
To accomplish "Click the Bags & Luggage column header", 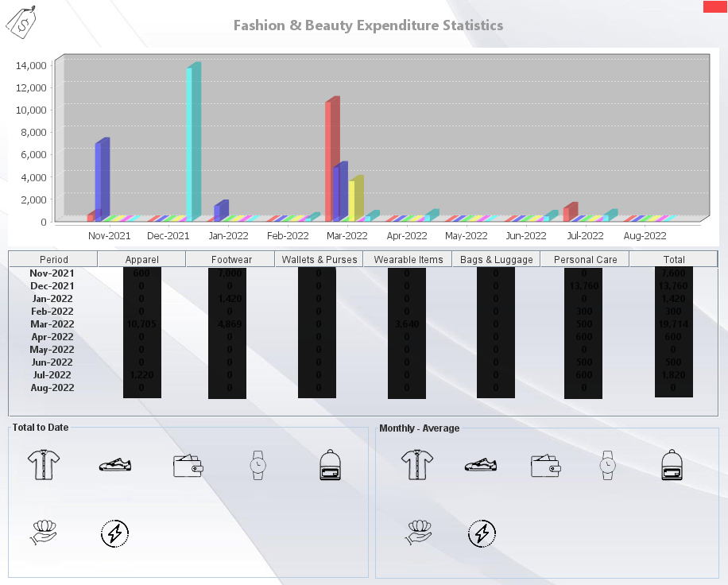I will (x=496, y=259).
